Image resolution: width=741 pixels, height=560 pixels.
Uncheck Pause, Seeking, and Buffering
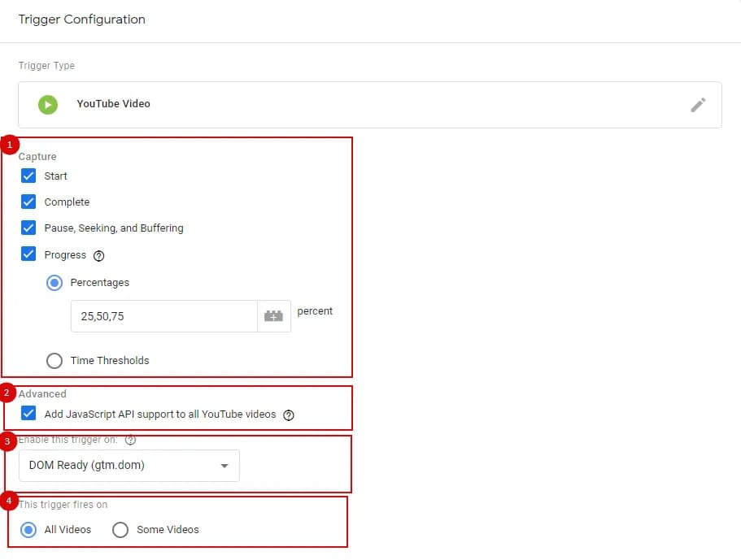[x=28, y=228]
